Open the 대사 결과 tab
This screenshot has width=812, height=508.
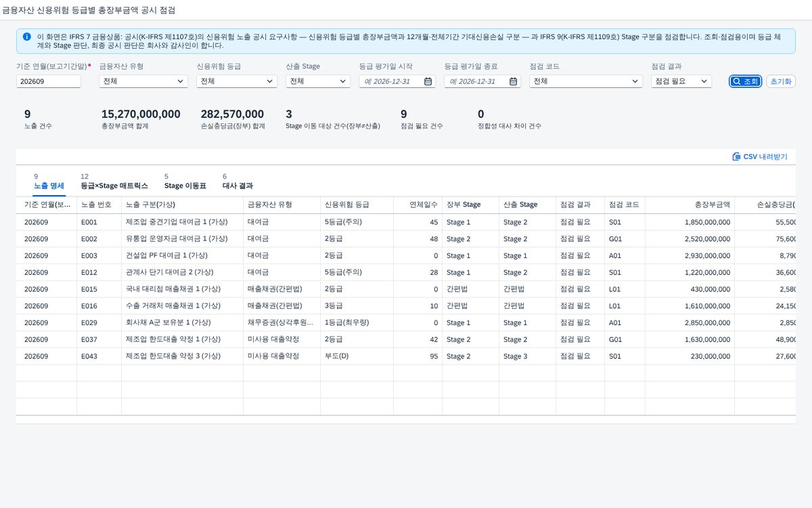[238, 185]
